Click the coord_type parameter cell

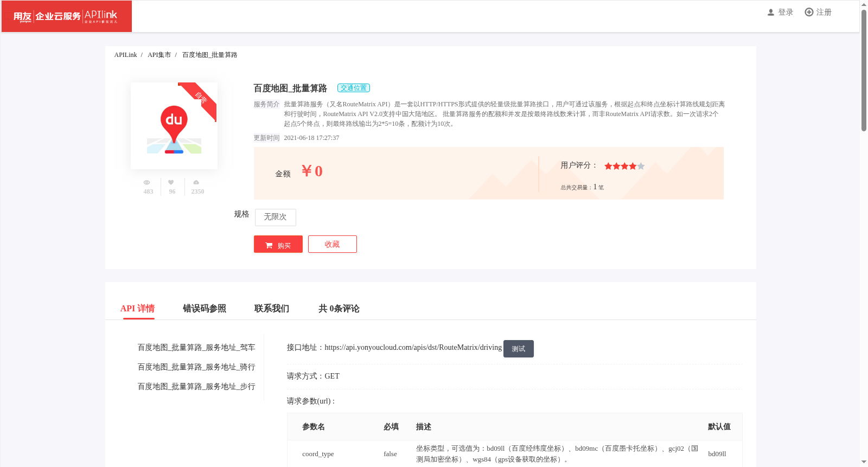(x=318, y=454)
